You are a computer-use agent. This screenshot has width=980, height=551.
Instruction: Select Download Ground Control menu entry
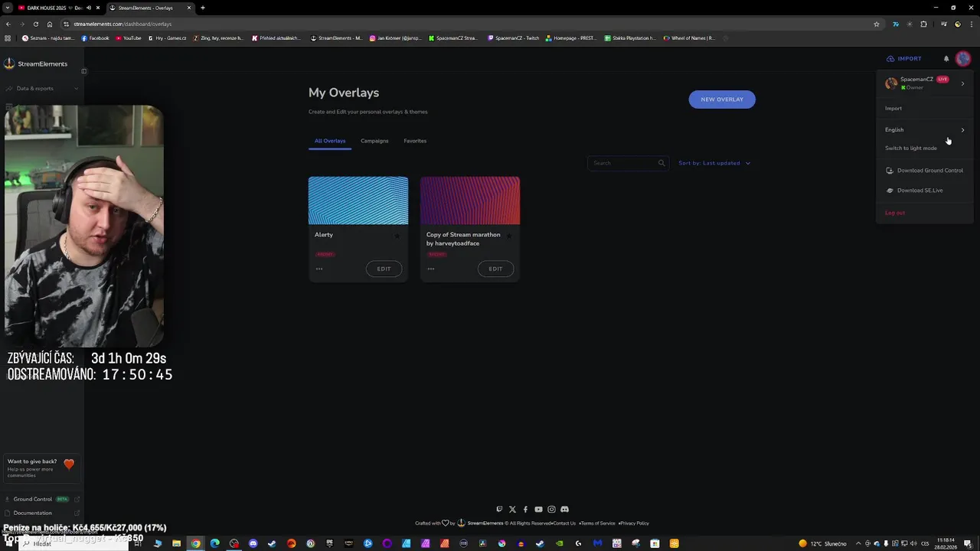pyautogui.click(x=924, y=171)
